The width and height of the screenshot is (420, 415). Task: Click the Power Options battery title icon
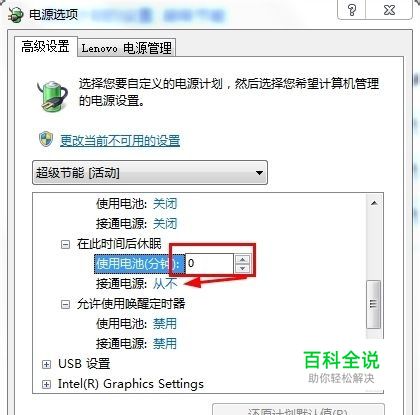(15, 14)
